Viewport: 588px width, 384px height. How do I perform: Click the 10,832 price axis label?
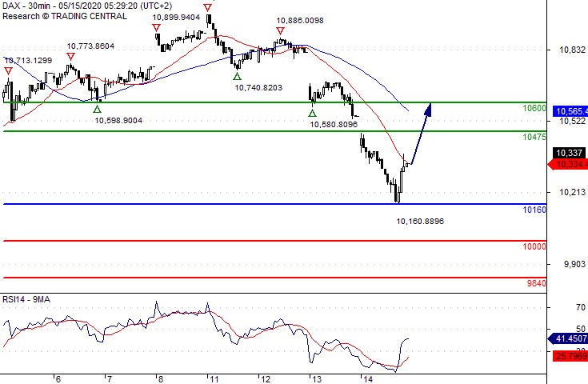pyautogui.click(x=572, y=50)
